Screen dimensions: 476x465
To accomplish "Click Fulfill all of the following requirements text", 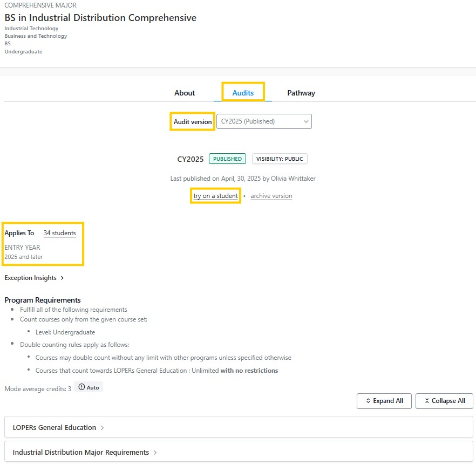I will click(x=73, y=310).
